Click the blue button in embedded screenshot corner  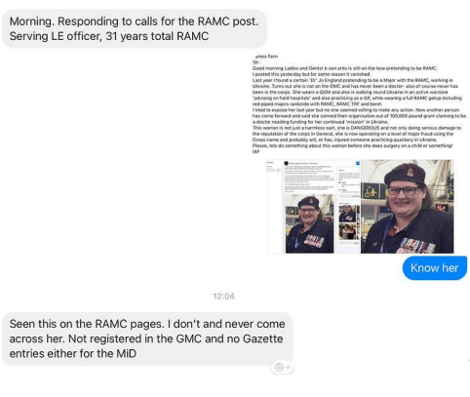358,163
